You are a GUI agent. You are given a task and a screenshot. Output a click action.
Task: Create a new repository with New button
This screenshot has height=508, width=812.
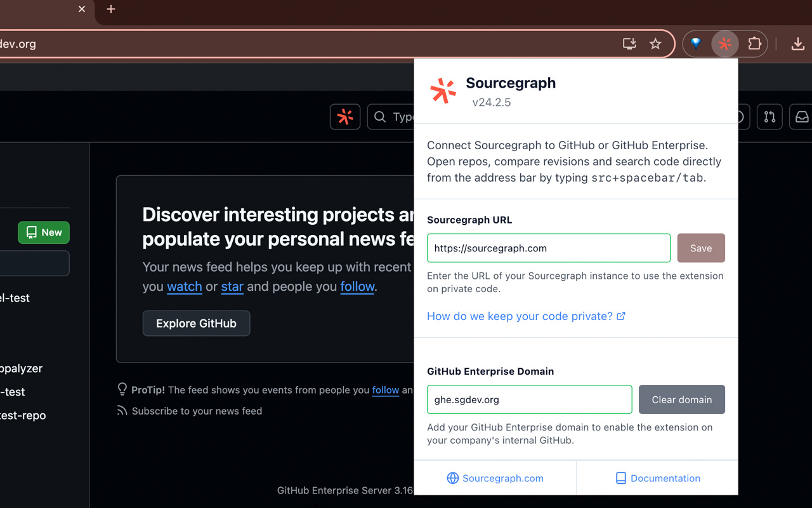point(44,232)
